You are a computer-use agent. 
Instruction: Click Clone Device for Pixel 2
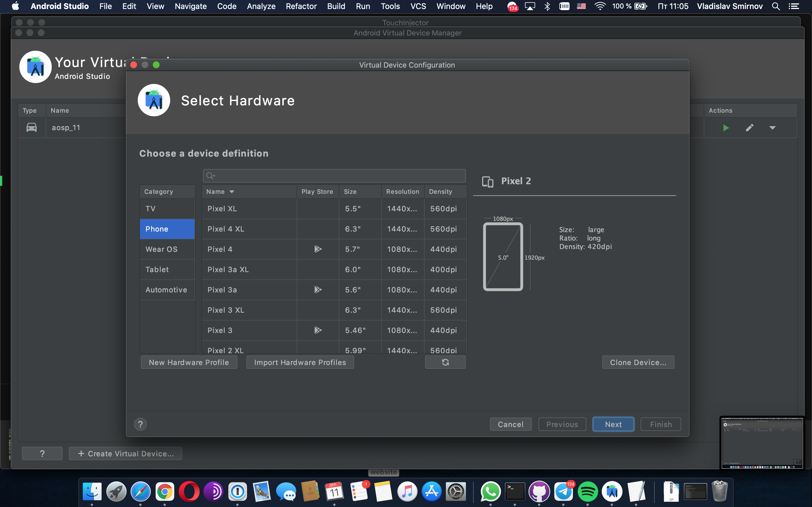[x=637, y=362]
